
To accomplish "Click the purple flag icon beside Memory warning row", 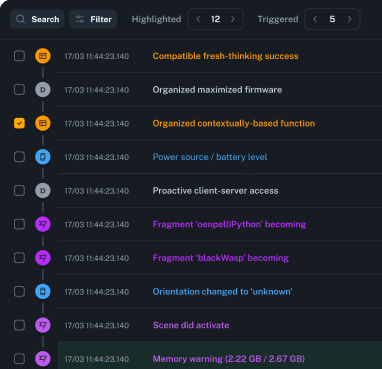I will [x=43, y=359].
